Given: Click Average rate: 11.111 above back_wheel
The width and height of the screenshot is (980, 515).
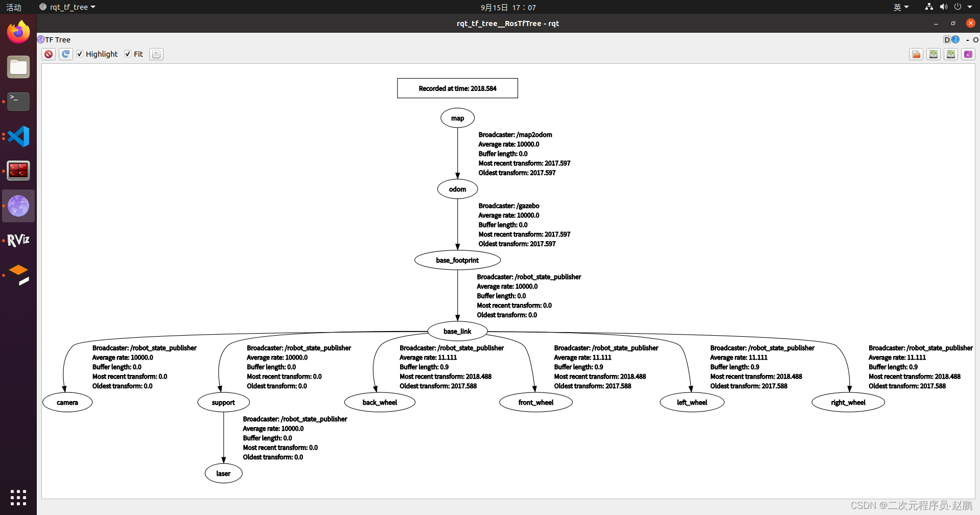Looking at the screenshot, I should pyautogui.click(x=428, y=358).
